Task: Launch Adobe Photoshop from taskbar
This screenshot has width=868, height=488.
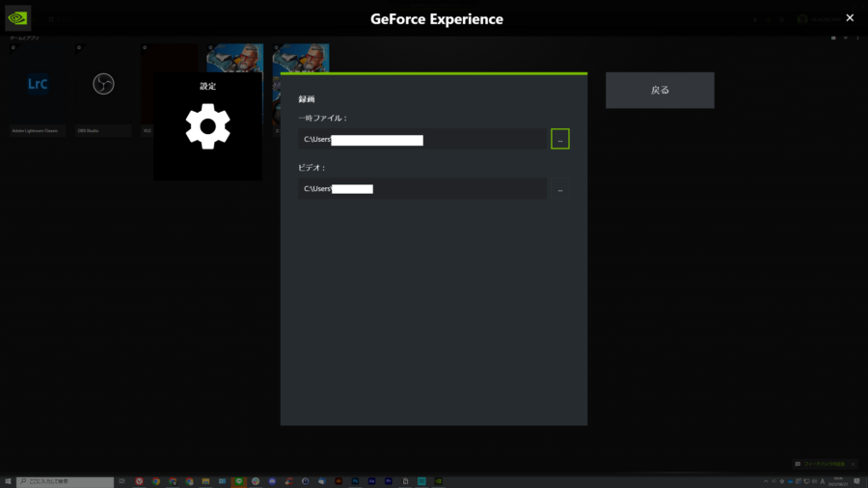Action: pos(355,481)
